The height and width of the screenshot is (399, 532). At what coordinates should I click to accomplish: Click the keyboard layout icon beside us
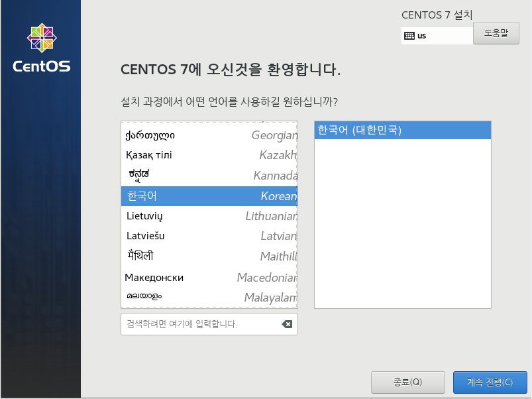pyautogui.click(x=409, y=36)
